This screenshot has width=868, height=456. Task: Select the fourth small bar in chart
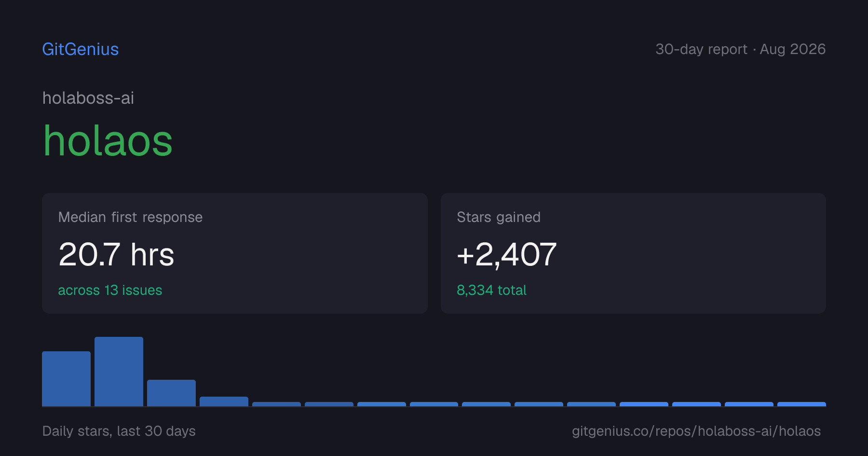(x=224, y=401)
